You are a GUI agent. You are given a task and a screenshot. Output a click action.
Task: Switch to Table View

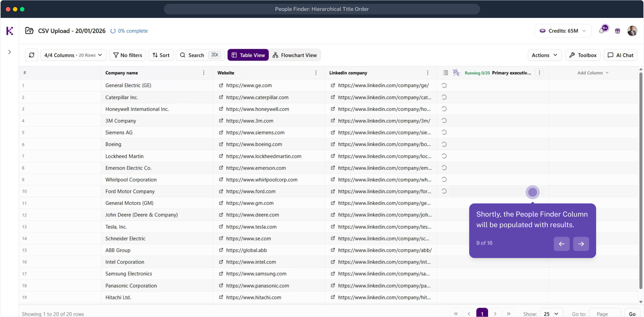point(248,55)
